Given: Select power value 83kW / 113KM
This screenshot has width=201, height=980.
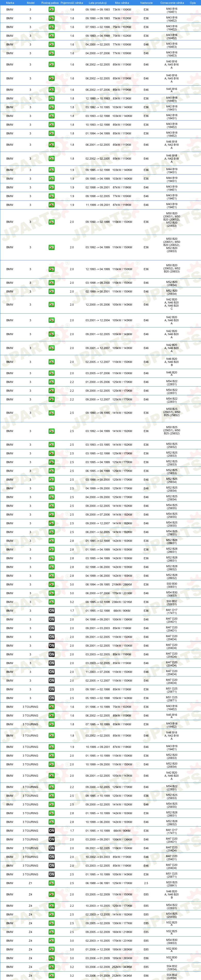Looking at the screenshot, I should pyautogui.click(x=122, y=98).
